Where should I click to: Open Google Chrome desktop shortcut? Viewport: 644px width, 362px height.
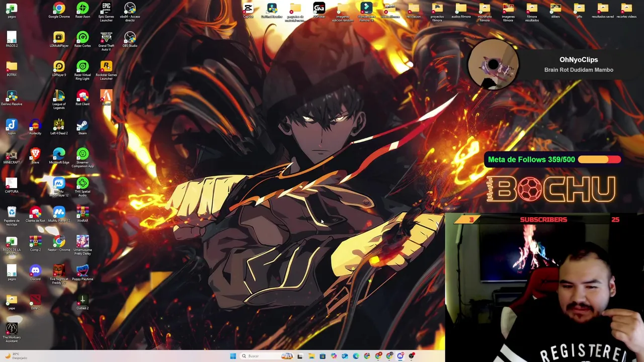(59, 11)
